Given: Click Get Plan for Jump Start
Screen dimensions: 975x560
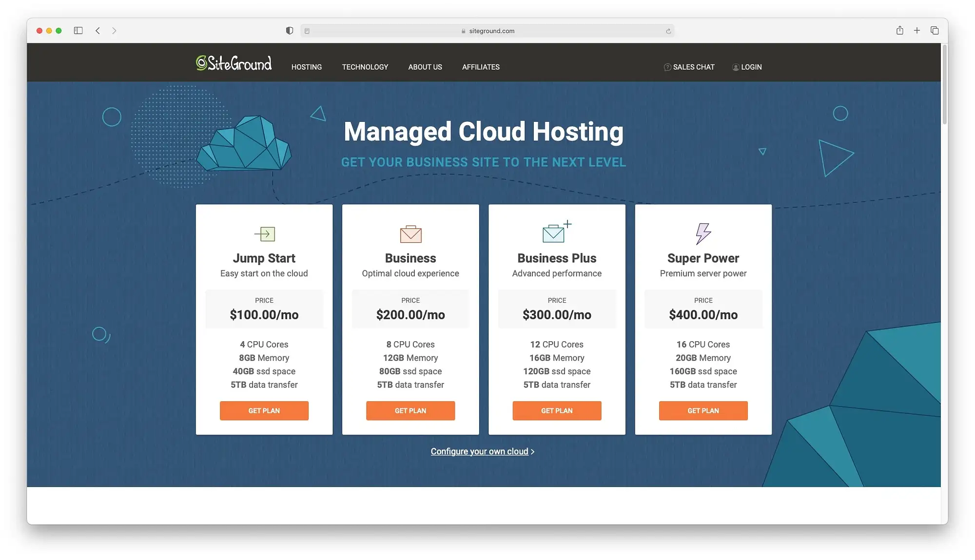Looking at the screenshot, I should click(x=264, y=411).
